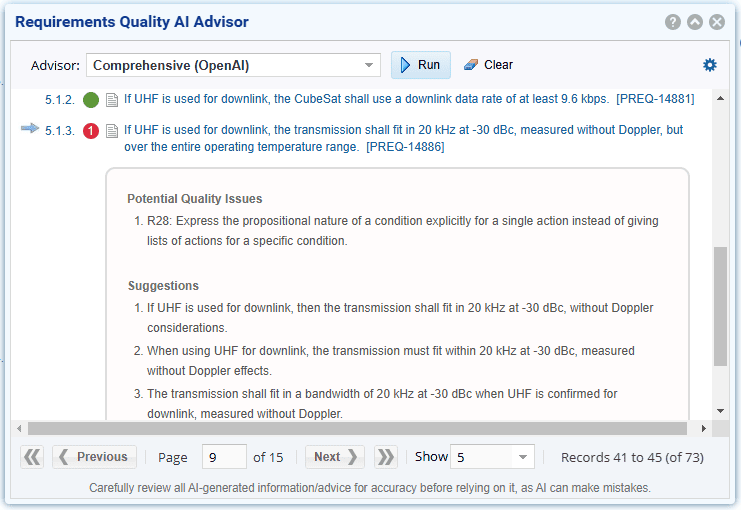Open requirement link PREQ-14886
741x510 pixels.
click(x=405, y=147)
